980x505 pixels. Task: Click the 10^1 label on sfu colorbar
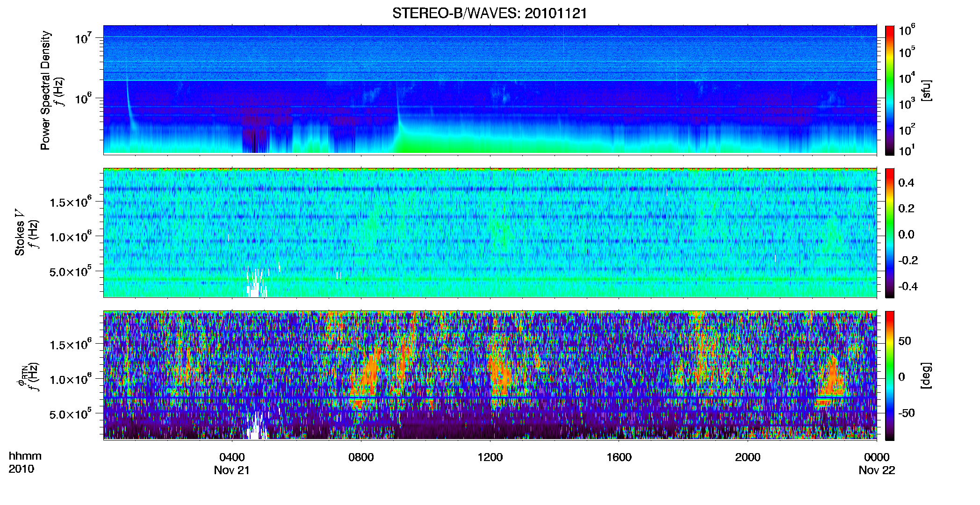point(907,150)
